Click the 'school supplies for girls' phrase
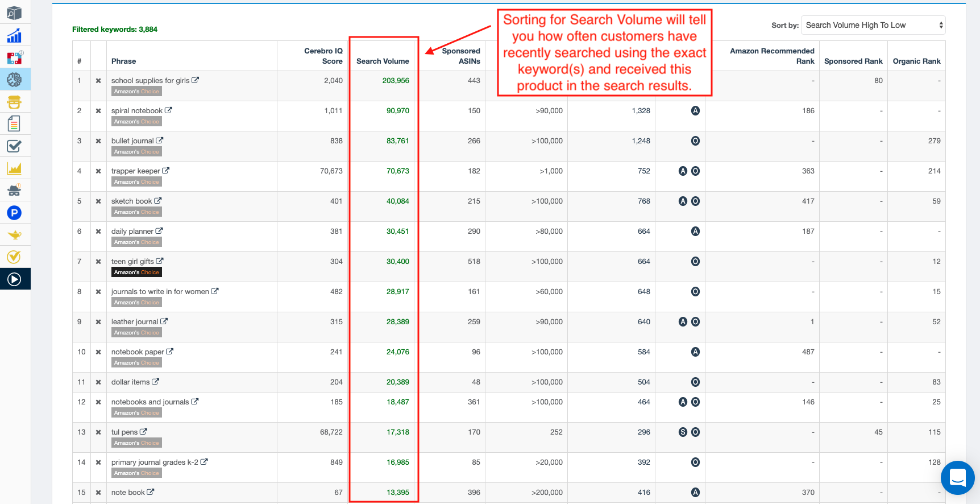 (151, 81)
